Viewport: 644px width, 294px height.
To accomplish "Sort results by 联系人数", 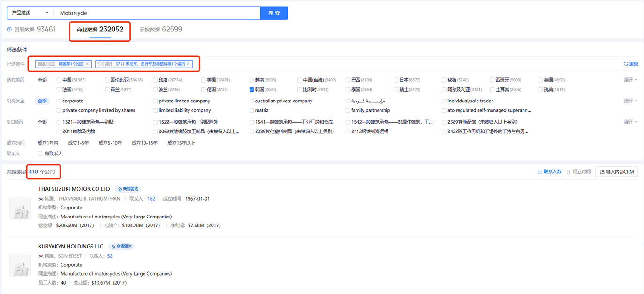I will (549, 172).
